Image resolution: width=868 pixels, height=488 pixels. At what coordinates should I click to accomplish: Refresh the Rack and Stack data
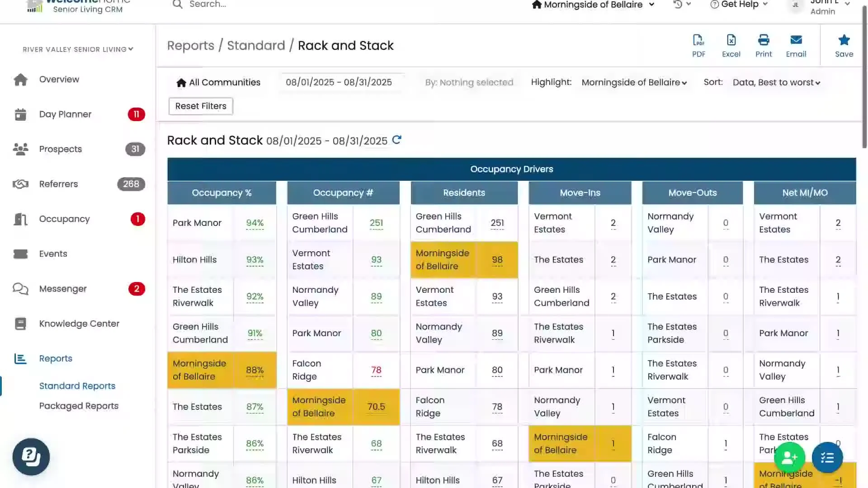pos(396,140)
